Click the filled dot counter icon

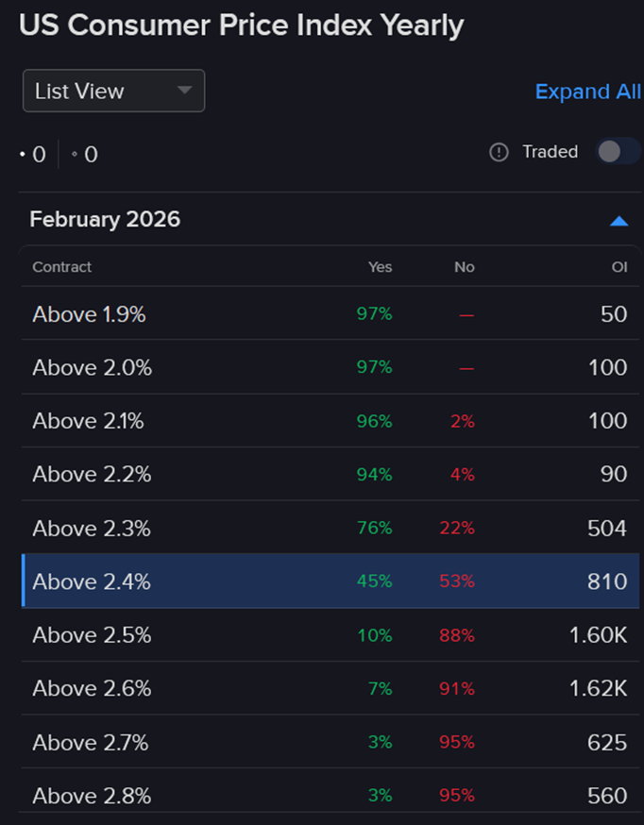[x=24, y=153]
